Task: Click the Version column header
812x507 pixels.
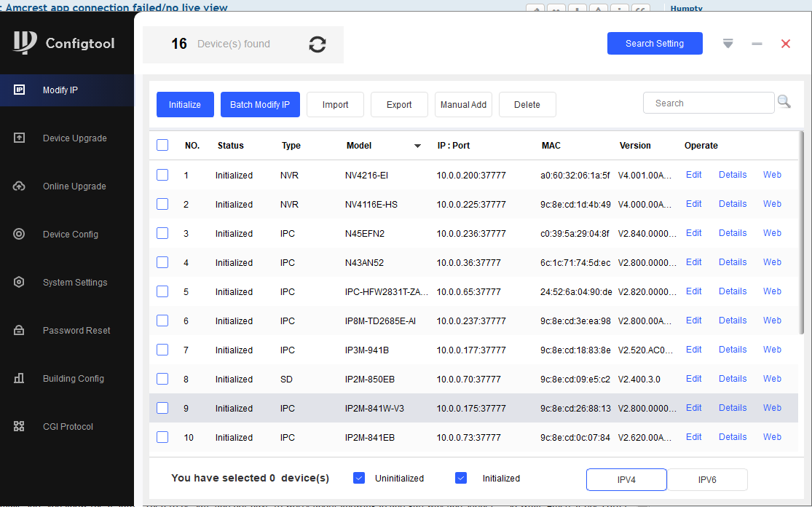Action: click(x=635, y=146)
